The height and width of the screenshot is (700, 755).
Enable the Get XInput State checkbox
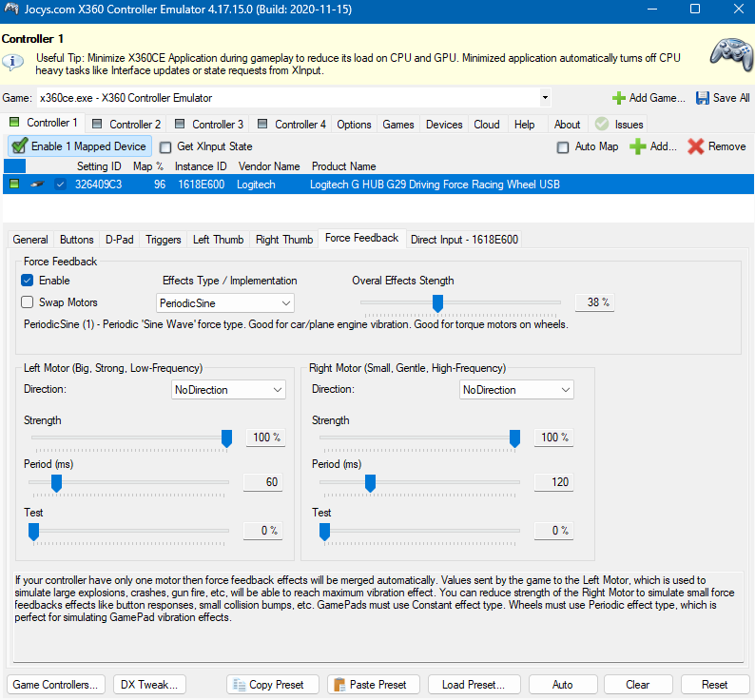pos(165,147)
